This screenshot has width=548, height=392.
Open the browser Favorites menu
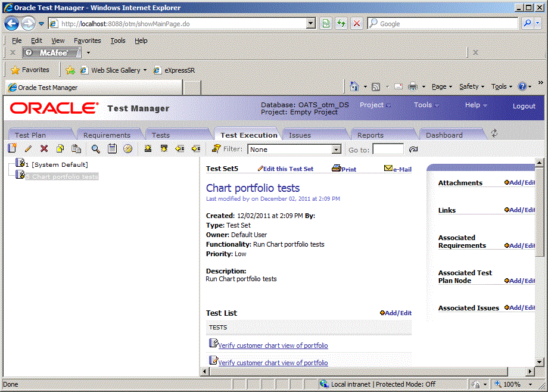(87, 41)
